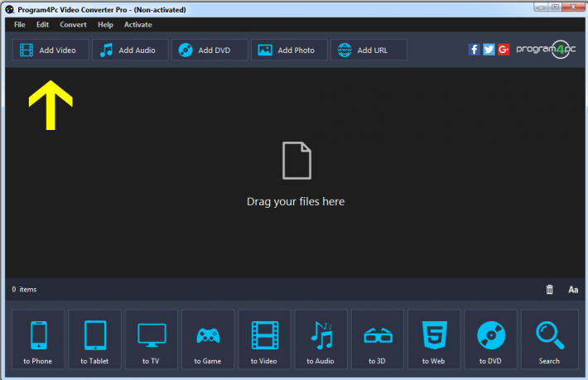Click the Add Video button
Screen dimensions: 588x380
51,50
